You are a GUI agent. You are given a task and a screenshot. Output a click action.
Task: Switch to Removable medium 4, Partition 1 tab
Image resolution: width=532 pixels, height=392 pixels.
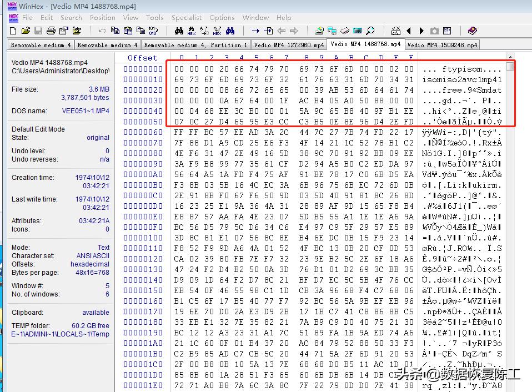pos(195,45)
